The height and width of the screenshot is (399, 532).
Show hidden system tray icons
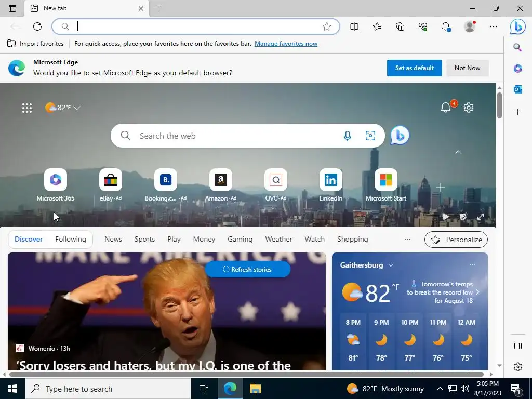coord(440,389)
